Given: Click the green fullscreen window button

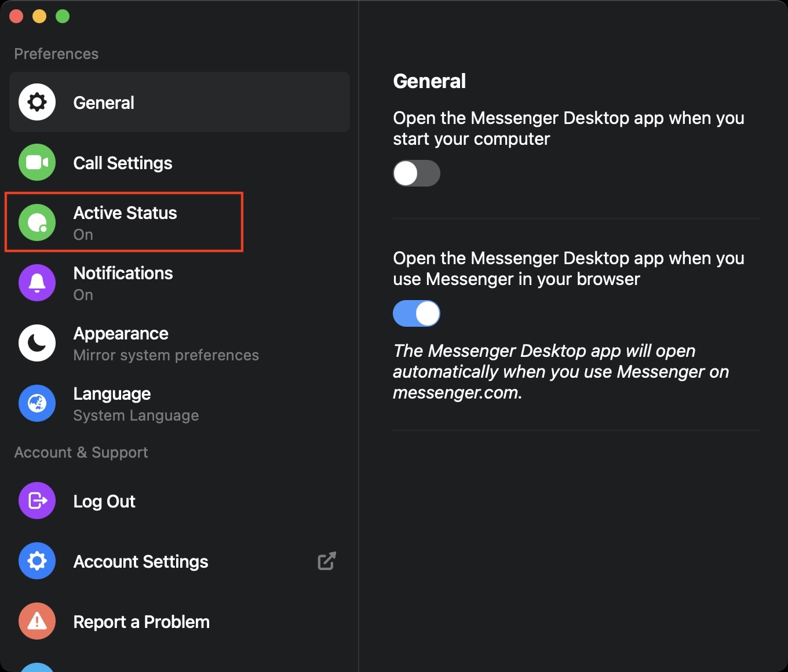Looking at the screenshot, I should 63,16.
